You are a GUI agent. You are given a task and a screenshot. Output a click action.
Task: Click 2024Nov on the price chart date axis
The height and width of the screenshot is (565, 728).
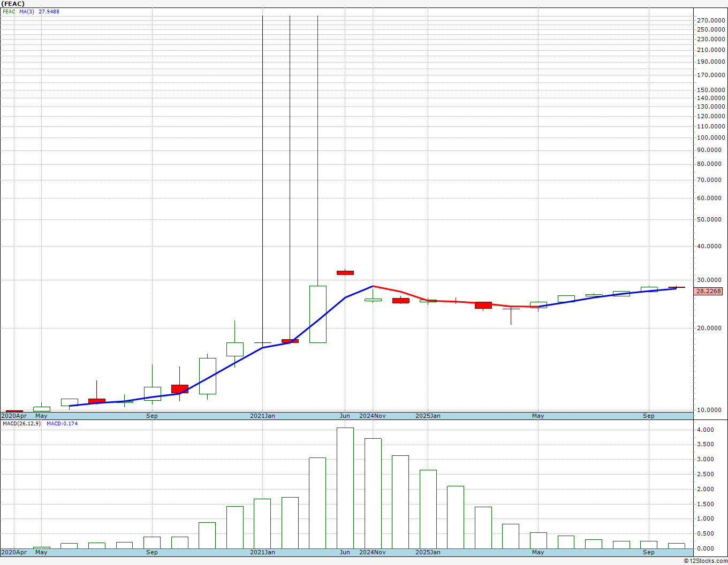[x=373, y=416]
